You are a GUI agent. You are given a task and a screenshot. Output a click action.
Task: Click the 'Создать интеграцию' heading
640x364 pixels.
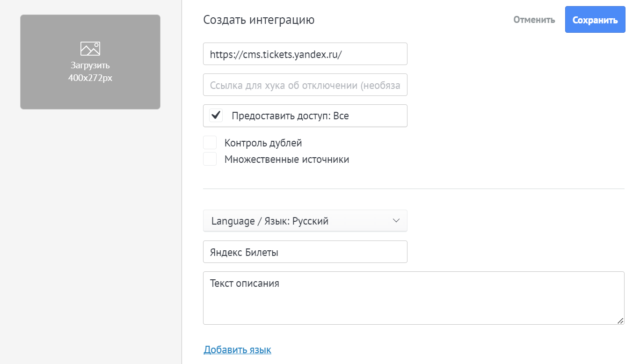pyautogui.click(x=259, y=20)
